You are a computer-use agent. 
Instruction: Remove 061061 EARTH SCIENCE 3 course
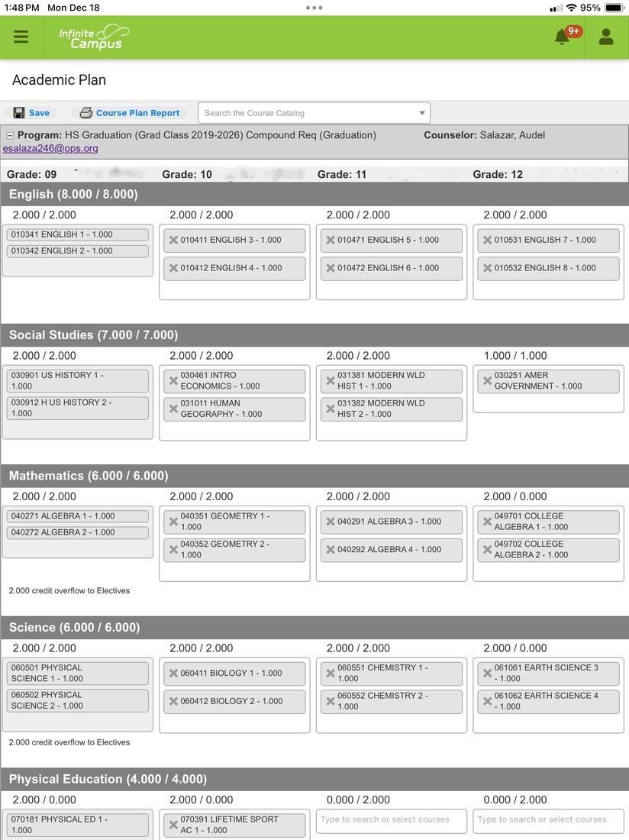pos(487,674)
